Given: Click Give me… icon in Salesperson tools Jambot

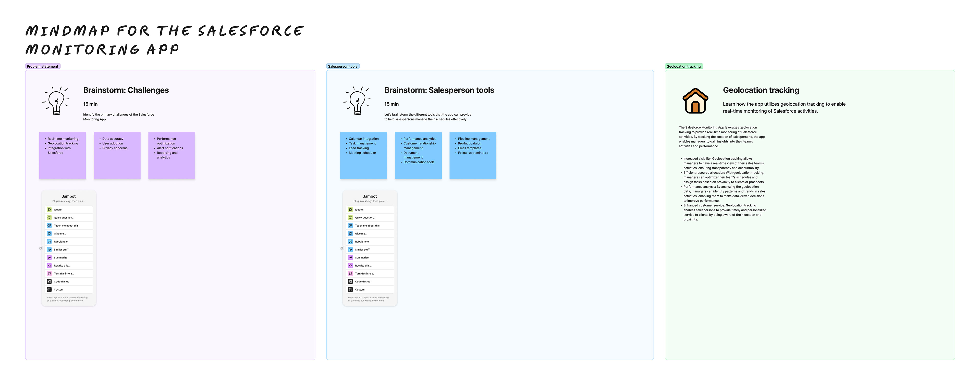Looking at the screenshot, I should tap(350, 234).
